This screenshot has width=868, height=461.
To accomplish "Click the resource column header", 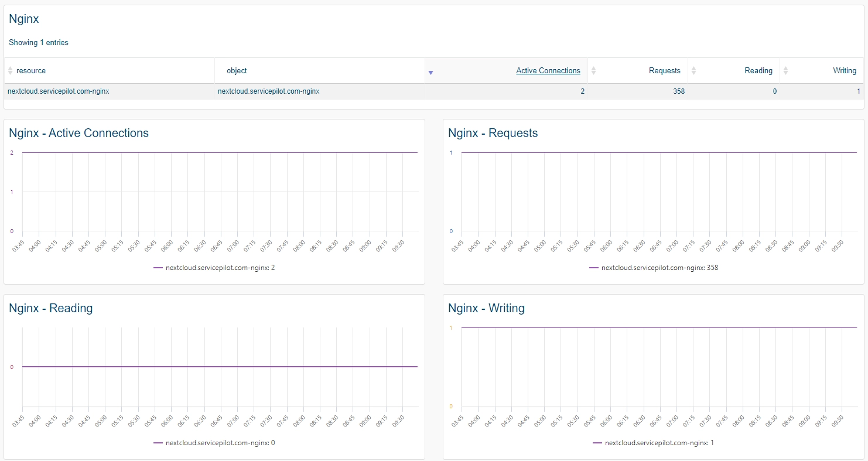I will pos(31,71).
